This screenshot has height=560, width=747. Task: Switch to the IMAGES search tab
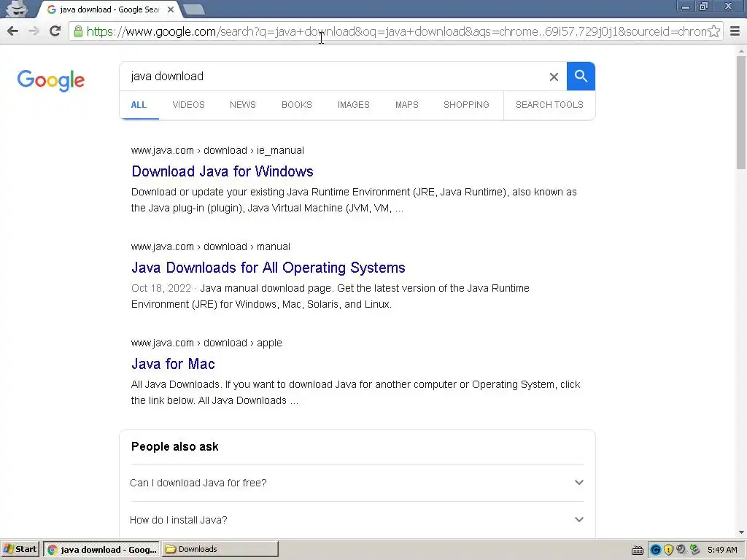click(354, 105)
